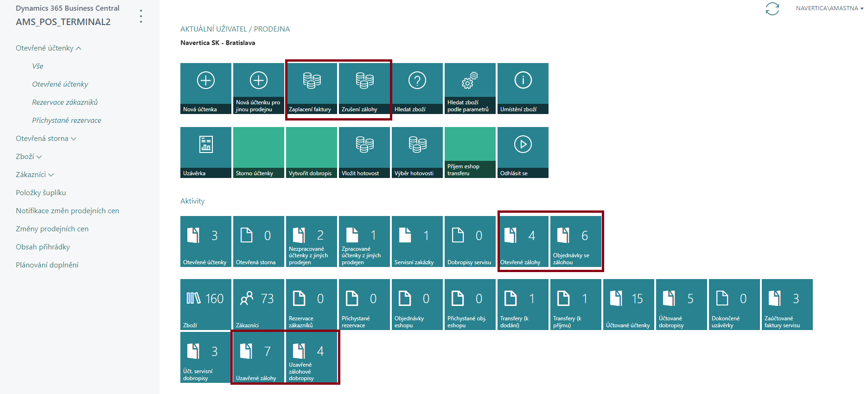Open the NAVERTICA\AMASTNA user dropdown
The image size is (868, 394).
coord(830,8)
